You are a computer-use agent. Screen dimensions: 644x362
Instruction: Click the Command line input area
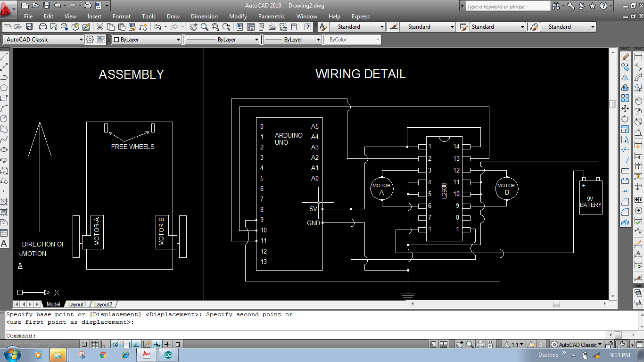[306, 336]
